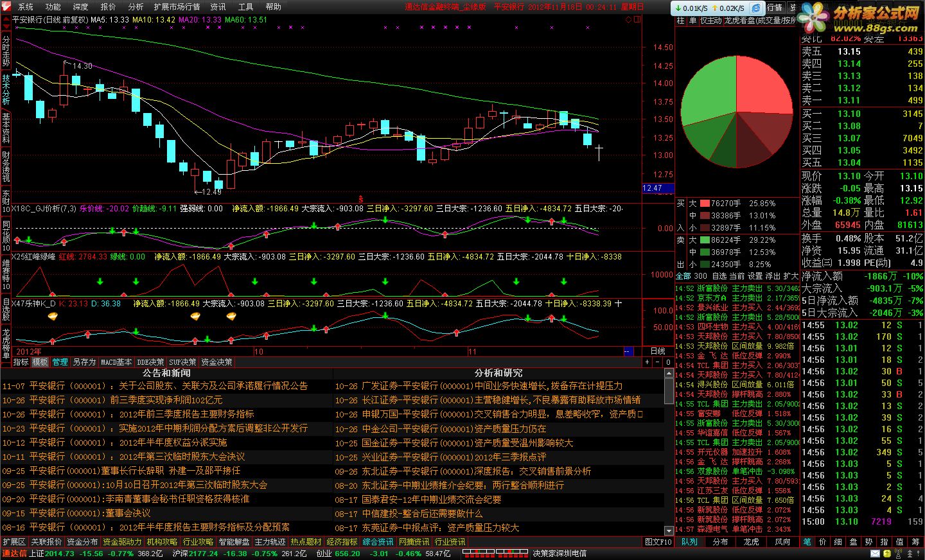Select the 价 tab in the quote panel
This screenshot has height=560, width=925.
(x=822, y=542)
